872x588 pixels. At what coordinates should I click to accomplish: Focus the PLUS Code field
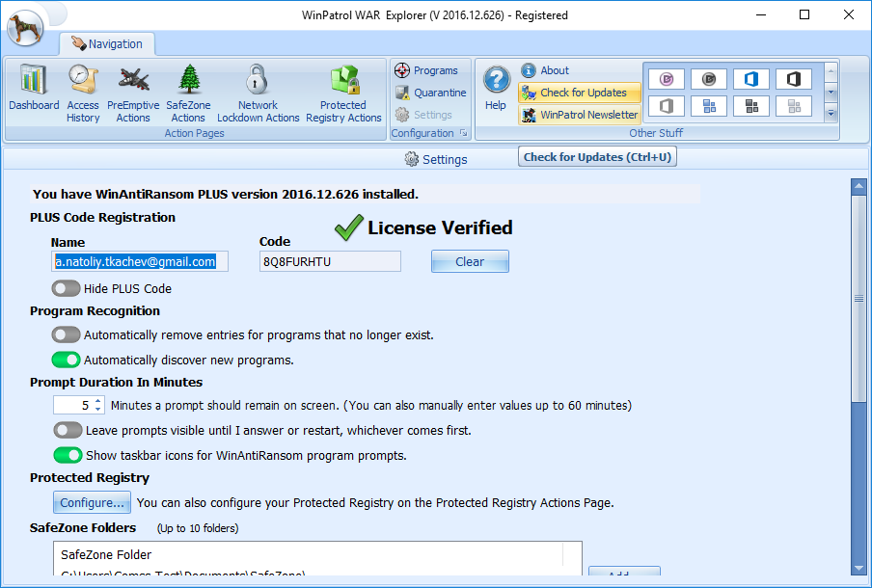[330, 261]
